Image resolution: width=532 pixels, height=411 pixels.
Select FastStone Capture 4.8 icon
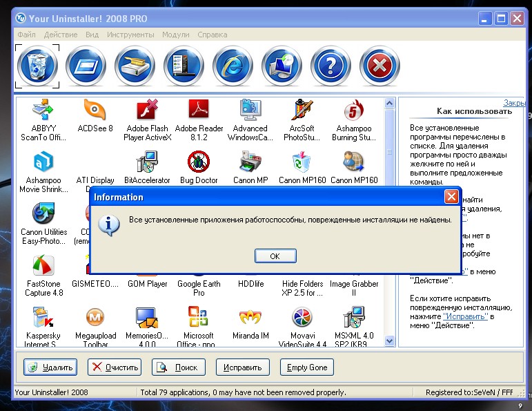43,265
